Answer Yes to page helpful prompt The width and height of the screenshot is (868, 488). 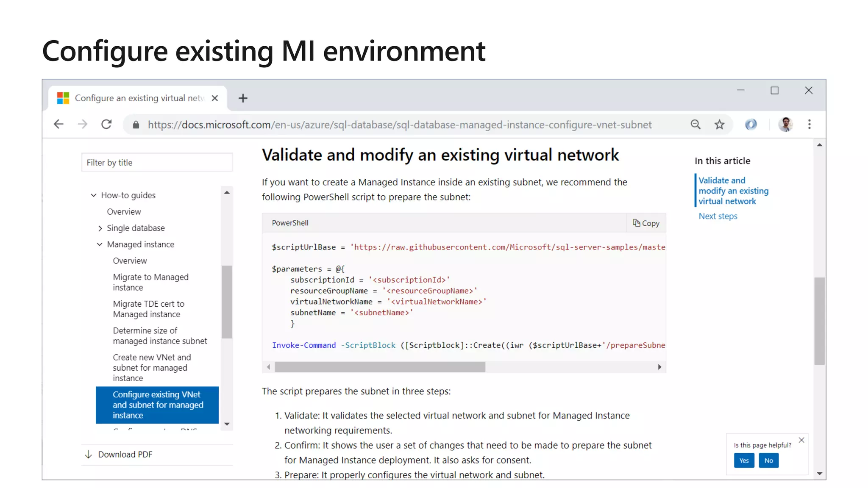tap(744, 460)
